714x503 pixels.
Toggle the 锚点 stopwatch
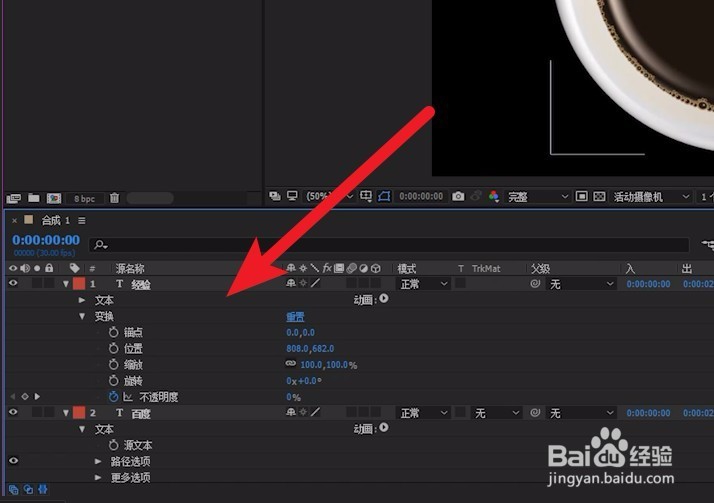(x=113, y=332)
